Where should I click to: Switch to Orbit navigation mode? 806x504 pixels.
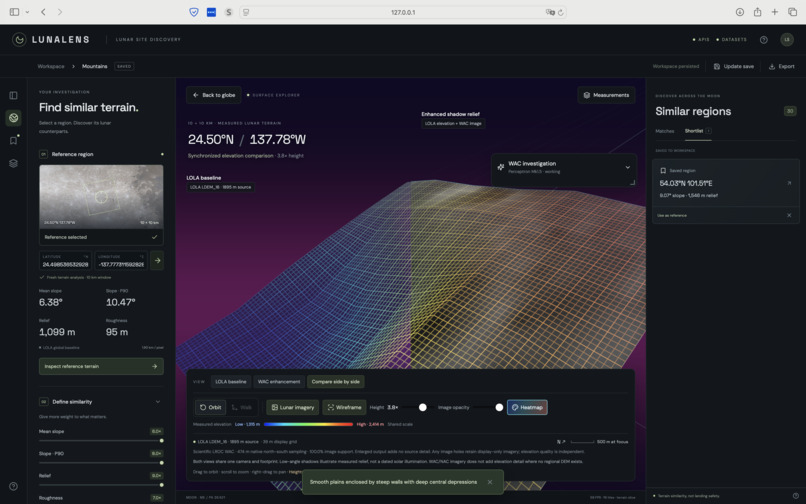pos(210,407)
